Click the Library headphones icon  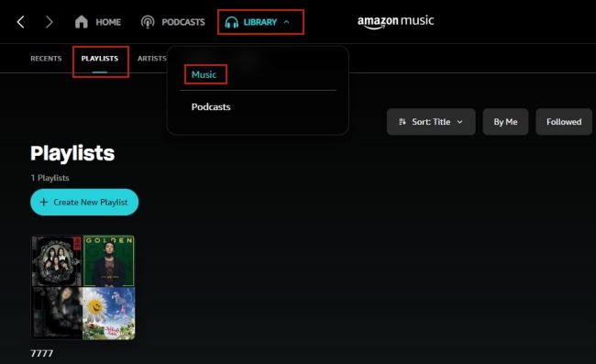point(231,22)
